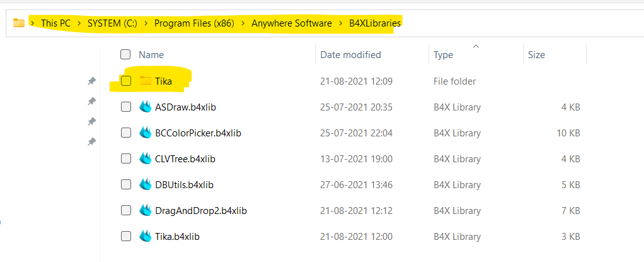Click the DBUtils.b4xlib file icon

pos(146,184)
